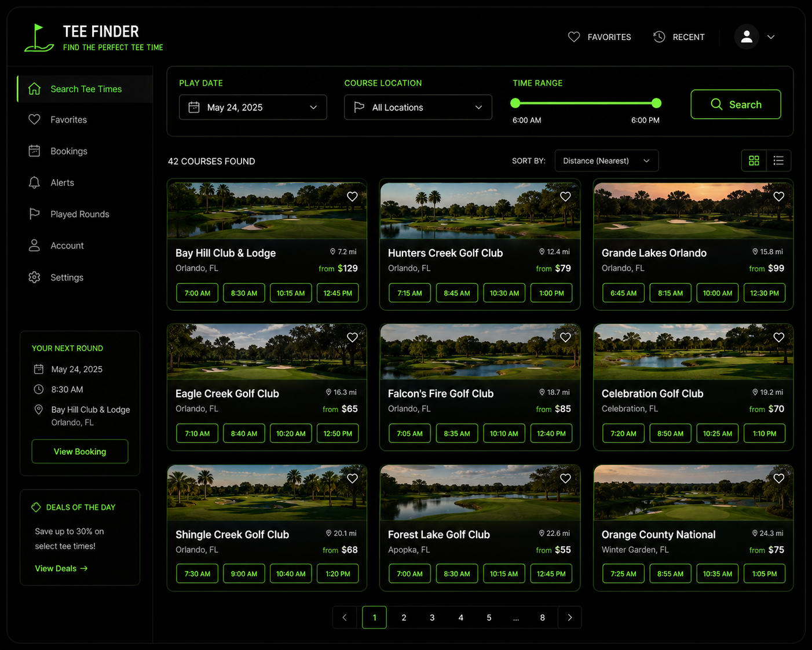812x650 pixels.
Task: Book Grande Lakes 6:45 AM tee time
Action: [x=623, y=293]
